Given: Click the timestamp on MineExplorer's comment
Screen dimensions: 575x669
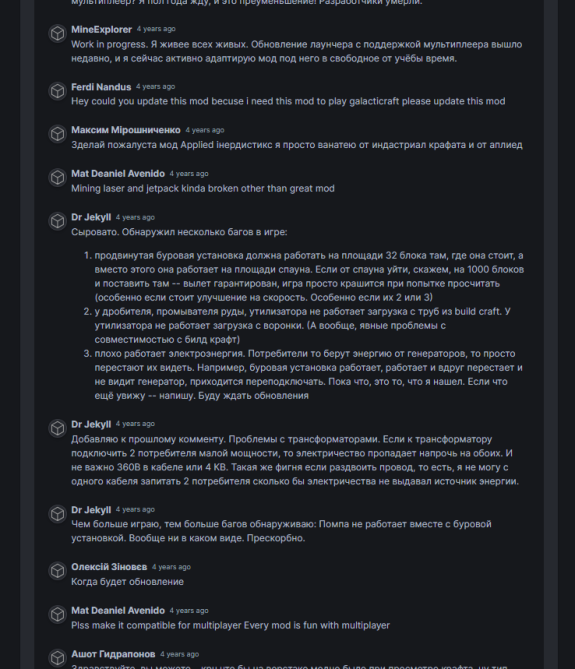Looking at the screenshot, I should tap(156, 29).
